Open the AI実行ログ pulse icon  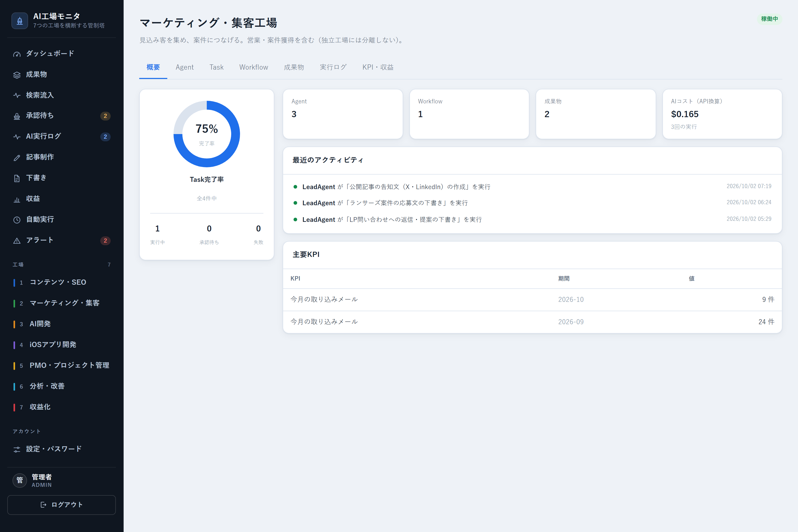coord(17,137)
